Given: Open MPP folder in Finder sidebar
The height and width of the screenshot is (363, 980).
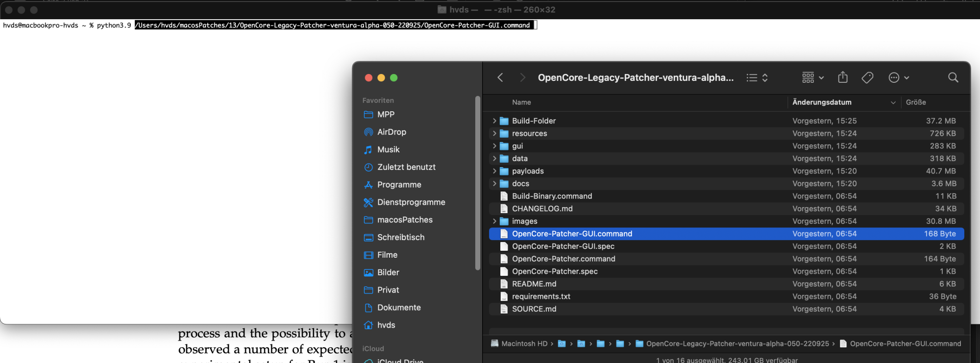Looking at the screenshot, I should pos(386,114).
